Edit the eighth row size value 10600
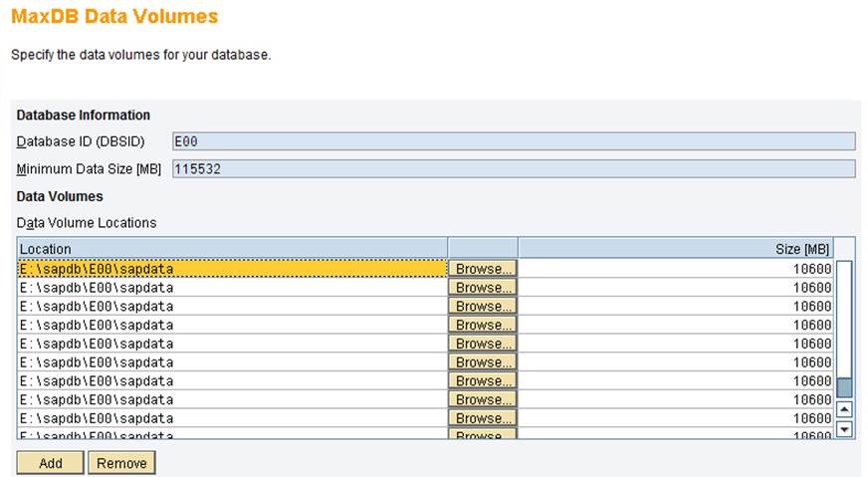This screenshot has height=477, width=868. pyautogui.click(x=812, y=400)
